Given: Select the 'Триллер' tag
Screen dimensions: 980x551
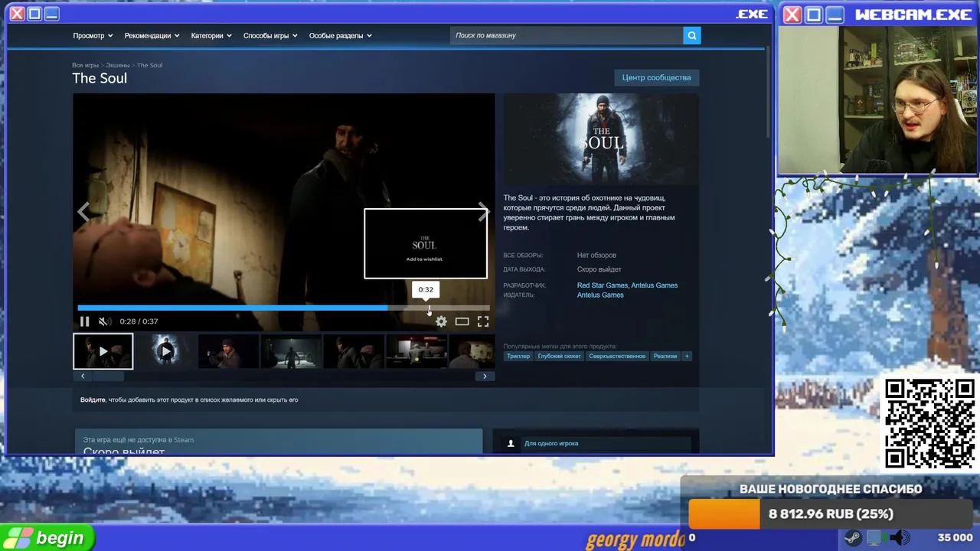Looking at the screenshot, I should pyautogui.click(x=518, y=356).
